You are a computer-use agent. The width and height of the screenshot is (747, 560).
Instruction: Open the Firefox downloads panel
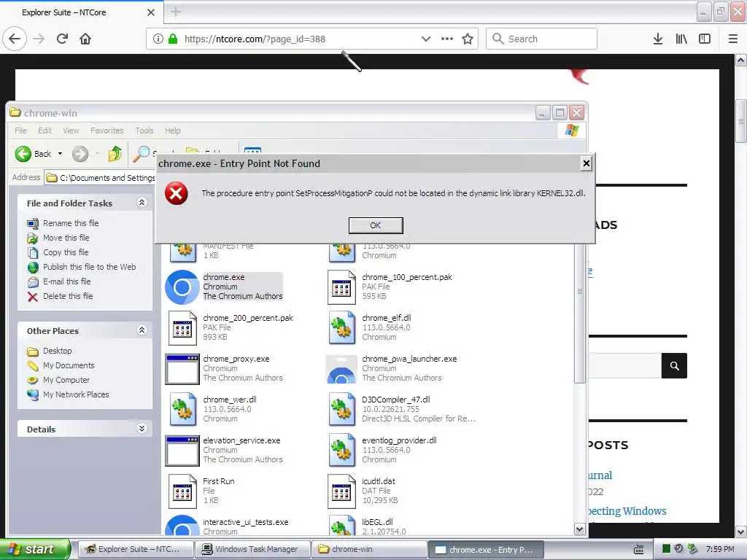tap(658, 39)
